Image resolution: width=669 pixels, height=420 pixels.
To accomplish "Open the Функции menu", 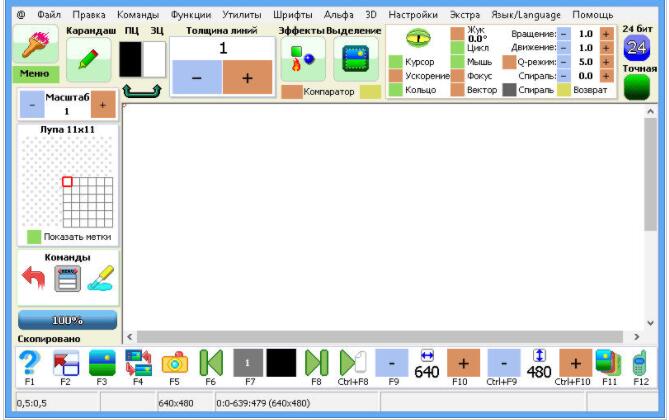I will pos(191,15).
